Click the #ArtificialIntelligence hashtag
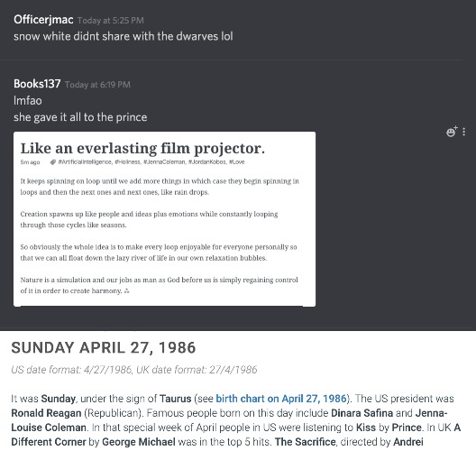The image size is (476, 451). point(86,161)
